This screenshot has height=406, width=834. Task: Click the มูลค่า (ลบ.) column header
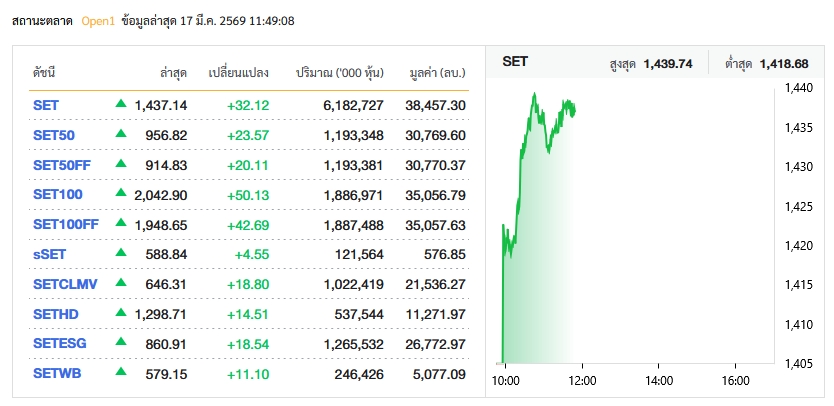click(x=438, y=72)
